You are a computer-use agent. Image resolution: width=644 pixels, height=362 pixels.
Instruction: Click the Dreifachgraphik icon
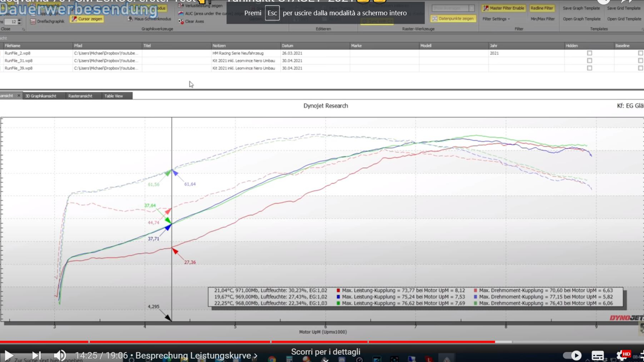pos(33,21)
